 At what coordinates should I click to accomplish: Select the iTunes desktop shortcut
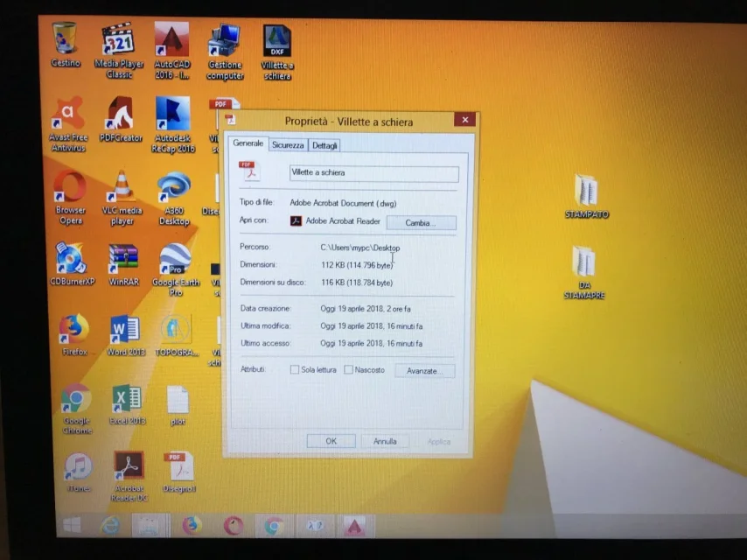(79, 472)
